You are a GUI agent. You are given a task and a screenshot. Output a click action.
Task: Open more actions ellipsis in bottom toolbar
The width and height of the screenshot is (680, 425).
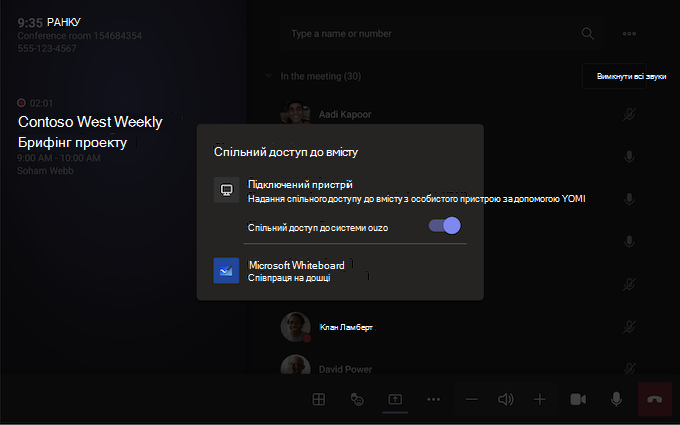coord(433,399)
